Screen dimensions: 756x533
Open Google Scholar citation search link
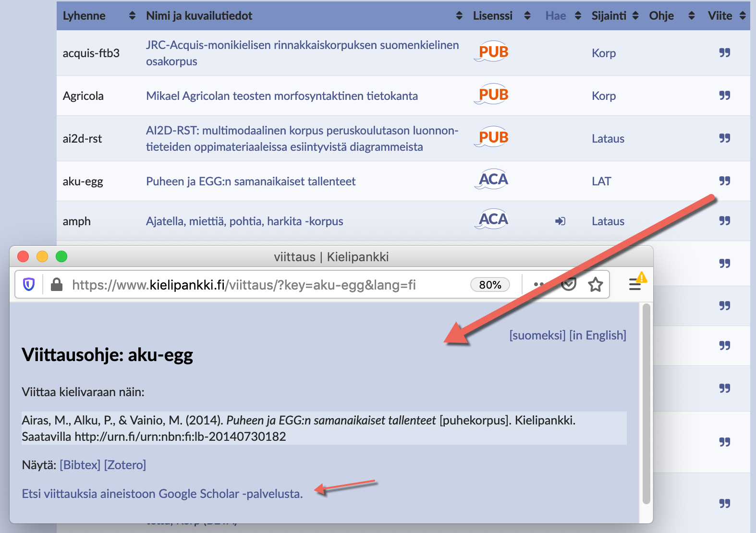(162, 494)
